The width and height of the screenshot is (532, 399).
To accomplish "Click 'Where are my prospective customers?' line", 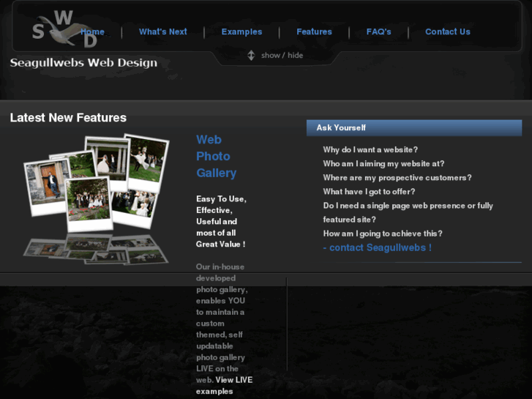I will (397, 178).
